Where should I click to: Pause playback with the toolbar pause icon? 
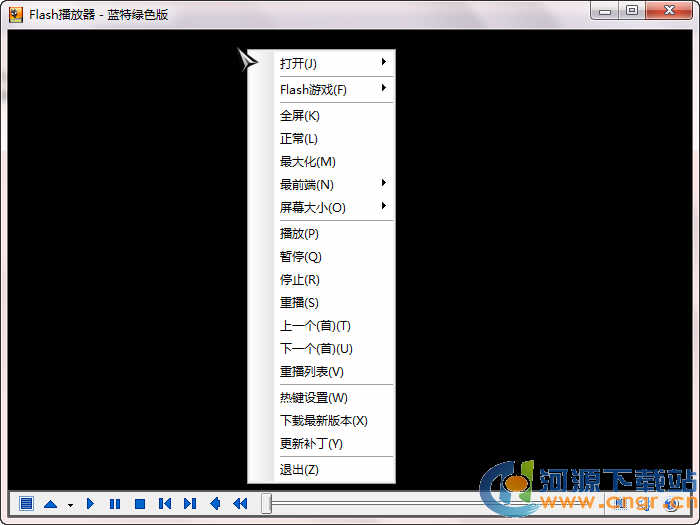[x=115, y=504]
